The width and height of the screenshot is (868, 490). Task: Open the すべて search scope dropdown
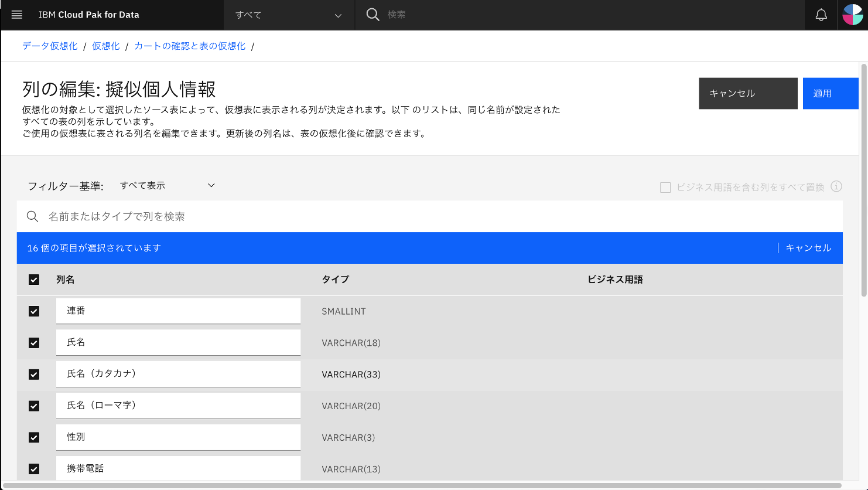click(289, 15)
